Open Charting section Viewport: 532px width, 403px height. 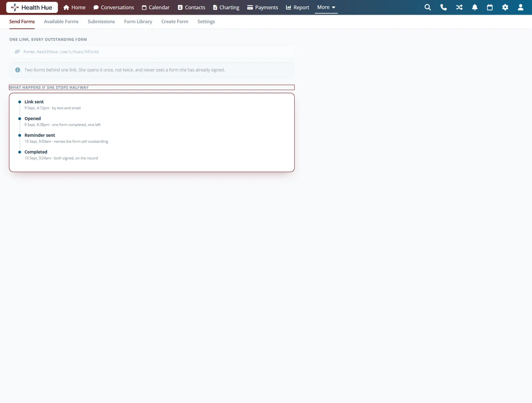(x=226, y=7)
